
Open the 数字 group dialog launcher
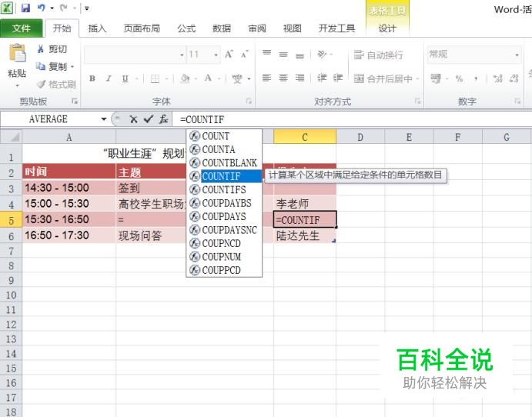(517, 102)
